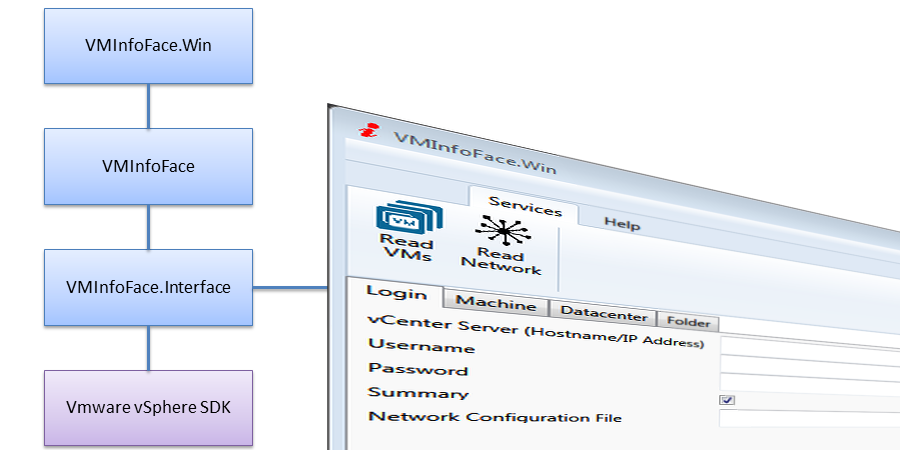Click the Username label
This screenshot has width=900, height=450.
tap(421, 346)
